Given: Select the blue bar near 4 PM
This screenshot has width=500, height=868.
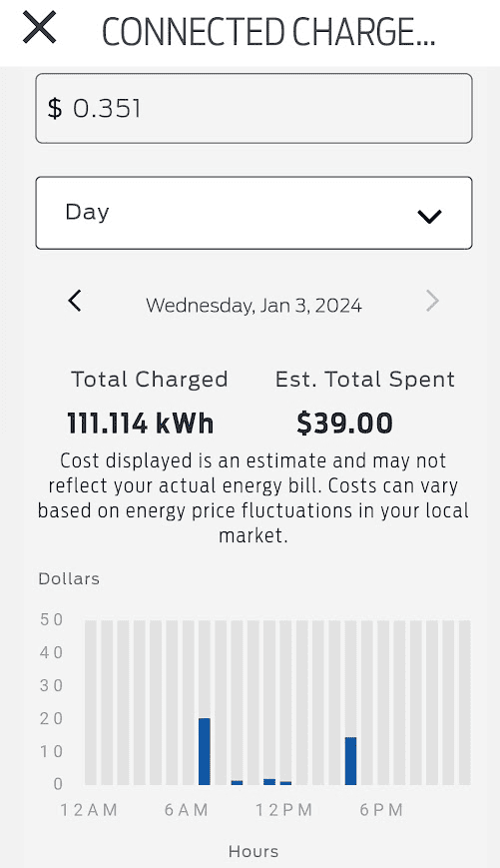Looking at the screenshot, I should click(x=350, y=760).
